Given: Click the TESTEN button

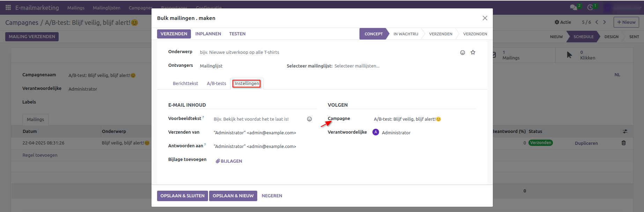Looking at the screenshot, I should (x=237, y=34).
